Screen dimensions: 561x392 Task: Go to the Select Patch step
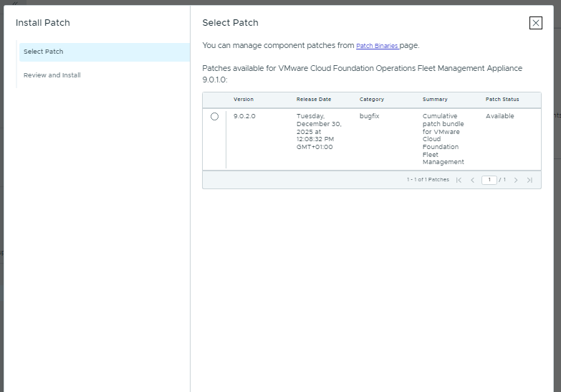click(105, 52)
